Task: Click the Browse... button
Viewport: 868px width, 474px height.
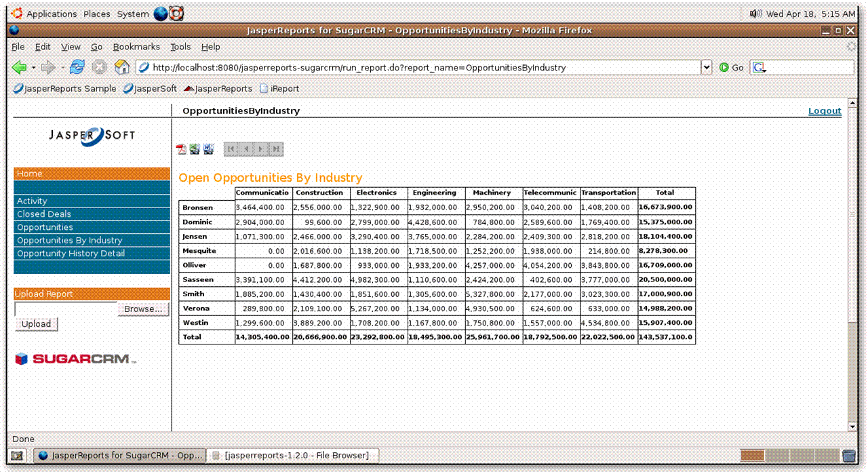Action: coord(143,309)
